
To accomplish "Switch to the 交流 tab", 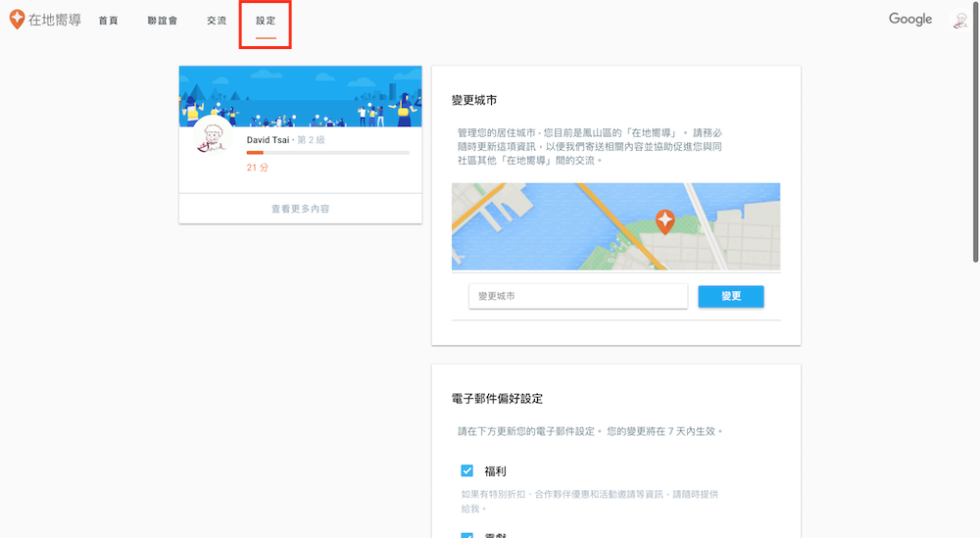I will 217,21.
